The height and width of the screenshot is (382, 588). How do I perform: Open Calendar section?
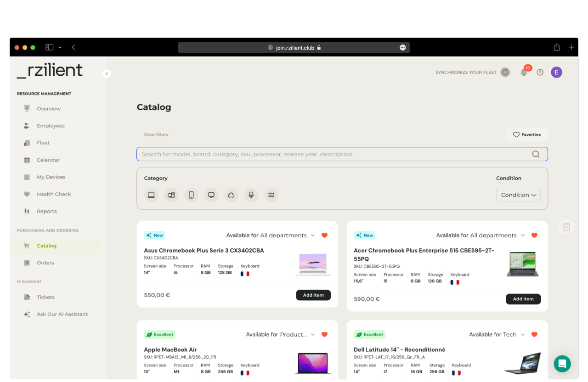tap(48, 160)
